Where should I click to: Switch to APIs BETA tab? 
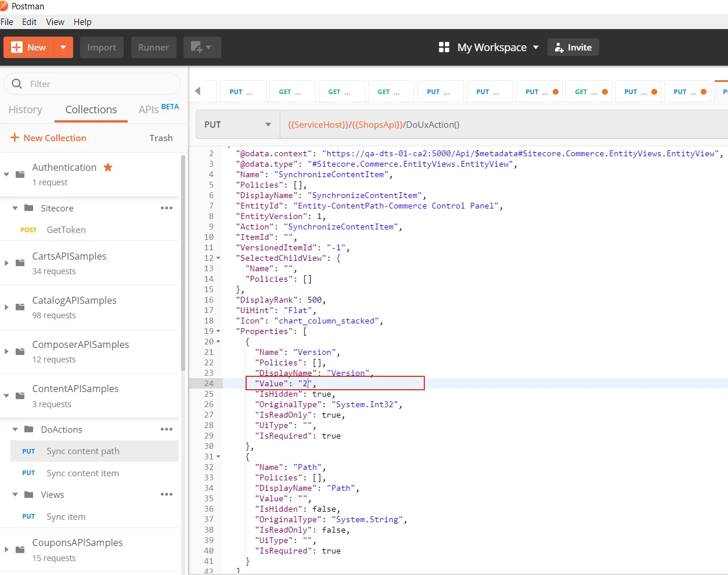(x=158, y=109)
